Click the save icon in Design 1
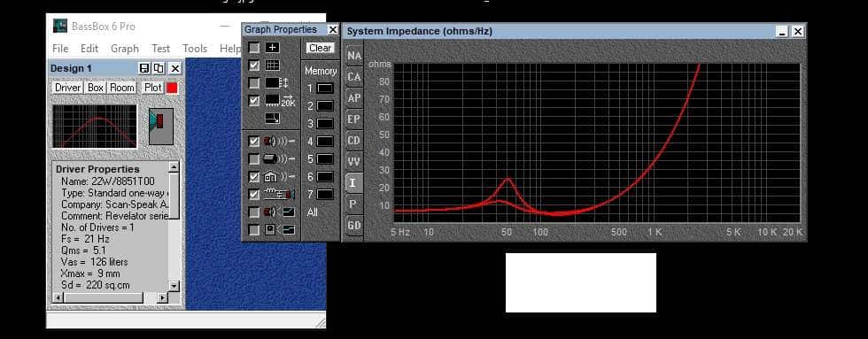The height and width of the screenshot is (339, 868). point(144,68)
